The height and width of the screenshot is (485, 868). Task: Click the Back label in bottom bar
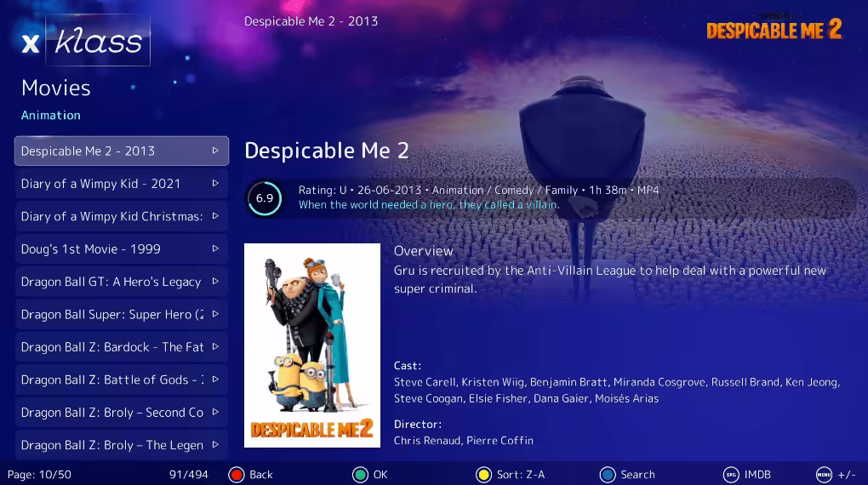(x=260, y=475)
